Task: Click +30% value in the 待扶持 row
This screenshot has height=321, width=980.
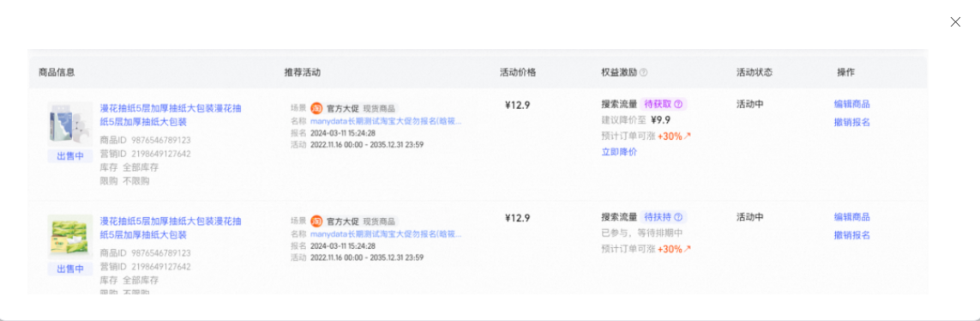Action: coord(670,249)
